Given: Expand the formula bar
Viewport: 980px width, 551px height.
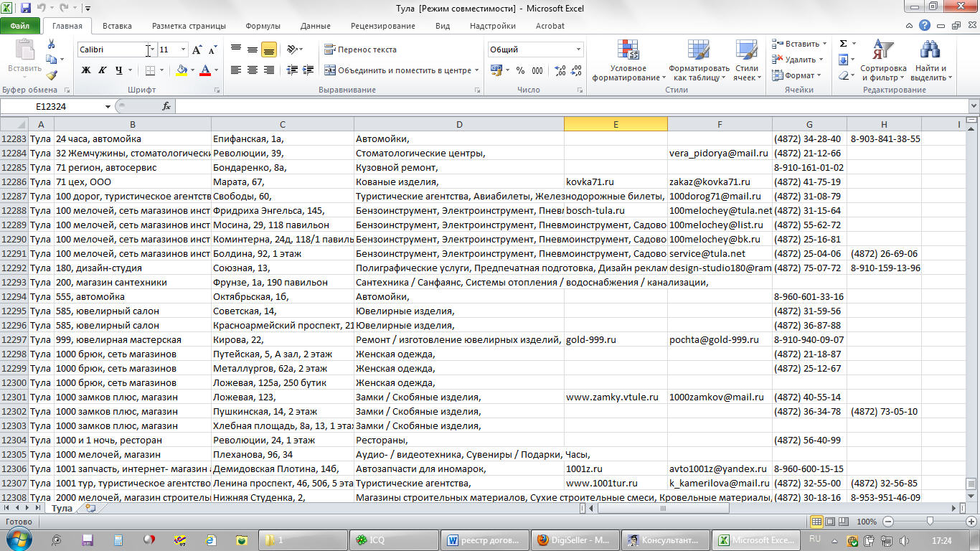Looking at the screenshot, I should pos(973,106).
